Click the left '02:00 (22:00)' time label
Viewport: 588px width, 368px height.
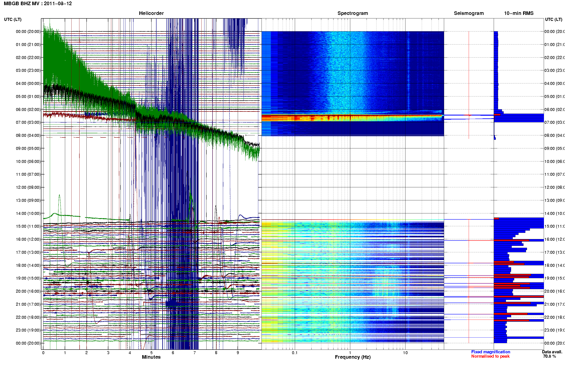28,58
